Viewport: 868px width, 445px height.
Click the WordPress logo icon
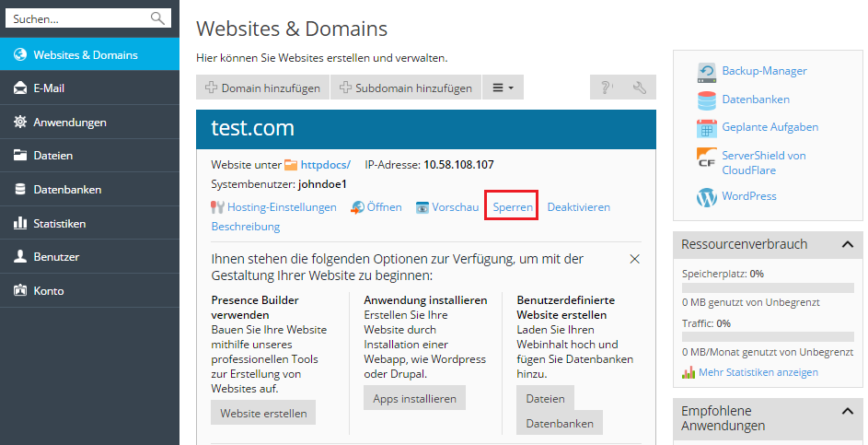pyautogui.click(x=706, y=196)
